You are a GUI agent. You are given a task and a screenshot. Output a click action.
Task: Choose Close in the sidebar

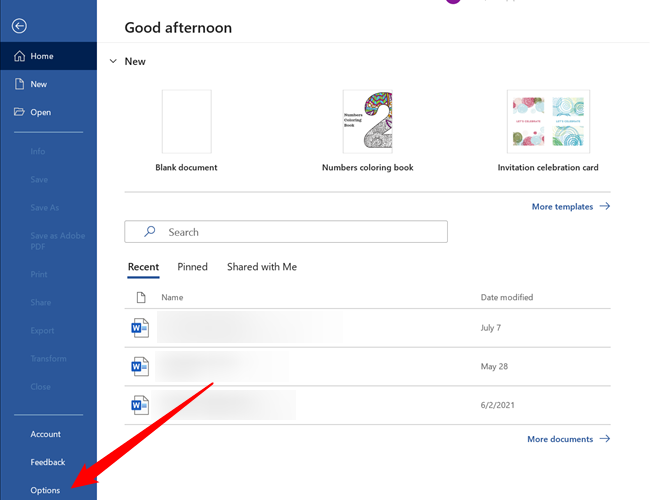click(40, 387)
